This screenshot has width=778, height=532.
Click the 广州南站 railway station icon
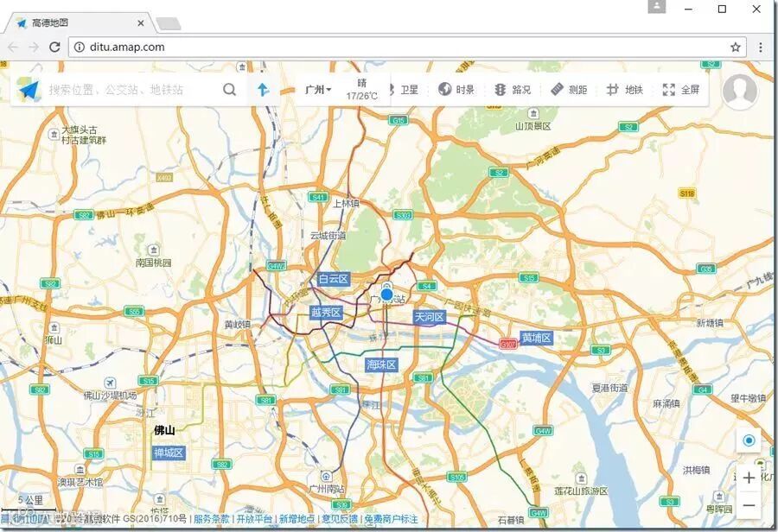(x=326, y=477)
